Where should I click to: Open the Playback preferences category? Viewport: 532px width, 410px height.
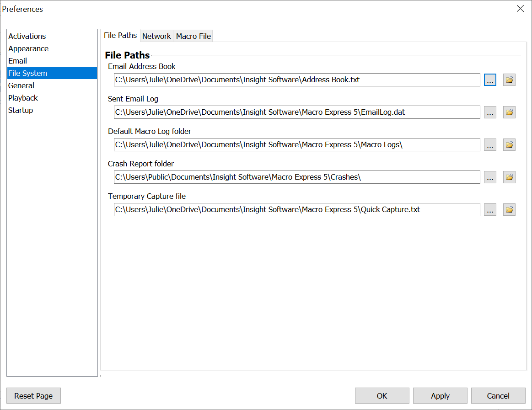23,98
